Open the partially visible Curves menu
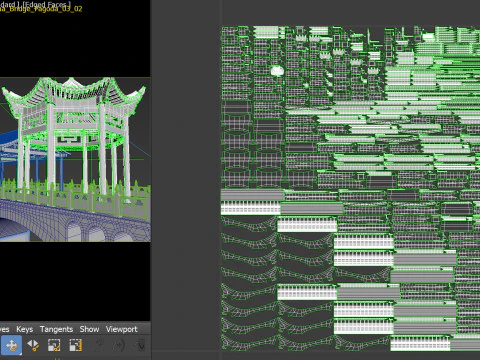 (x=5, y=329)
